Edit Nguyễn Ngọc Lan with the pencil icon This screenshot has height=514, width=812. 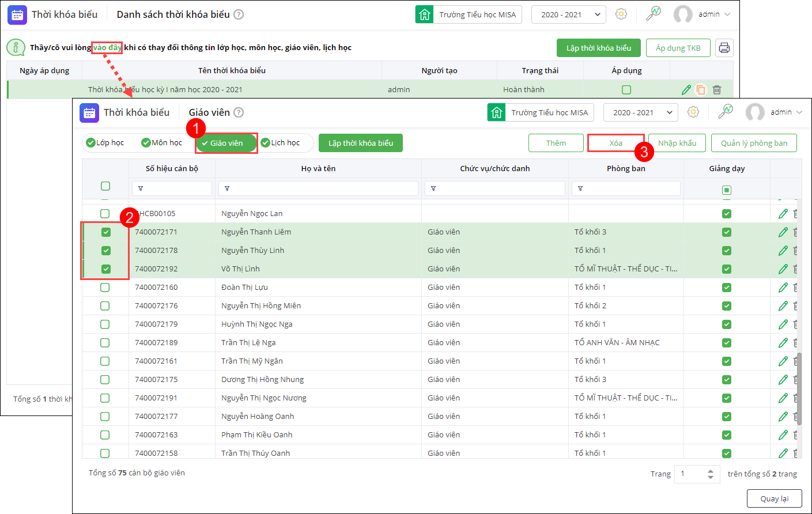pos(783,214)
